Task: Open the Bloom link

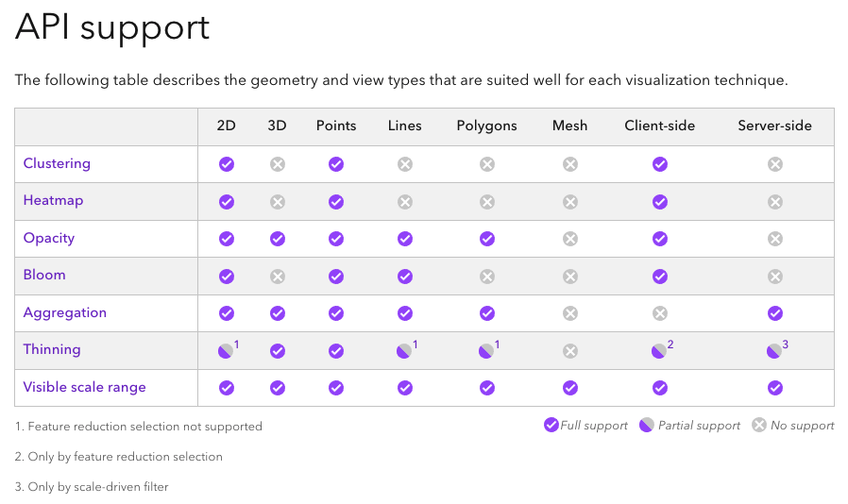Action: pos(44,275)
